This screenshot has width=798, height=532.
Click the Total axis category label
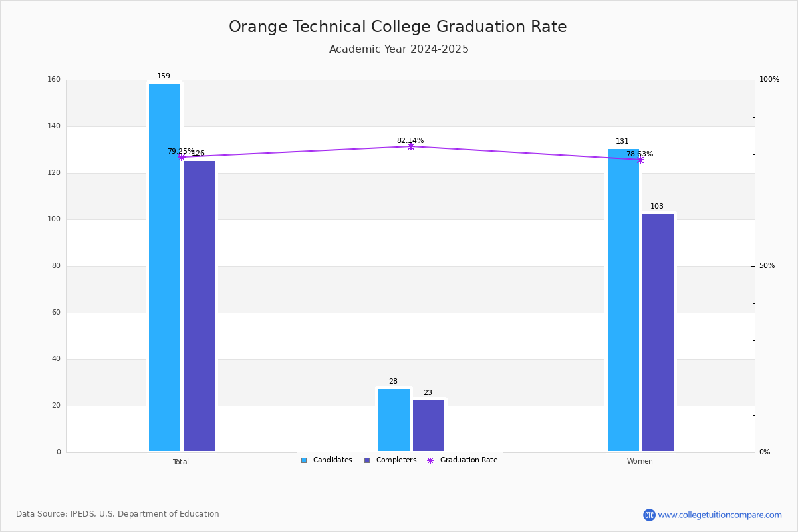(181, 462)
